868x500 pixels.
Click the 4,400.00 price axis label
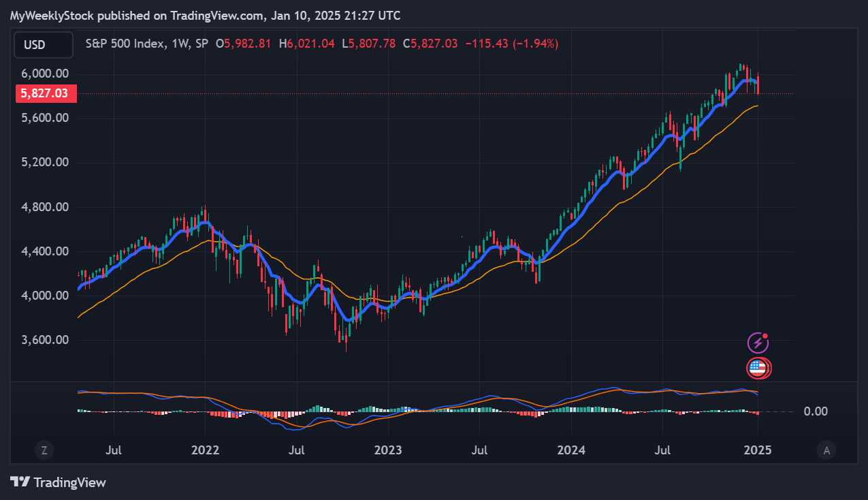[46, 251]
